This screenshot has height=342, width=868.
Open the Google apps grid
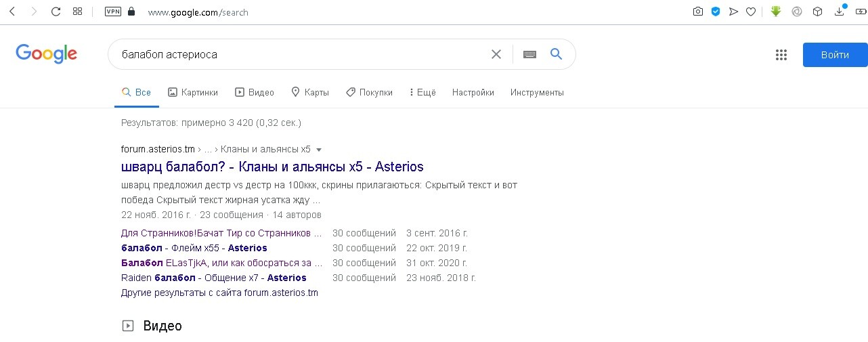point(781,55)
